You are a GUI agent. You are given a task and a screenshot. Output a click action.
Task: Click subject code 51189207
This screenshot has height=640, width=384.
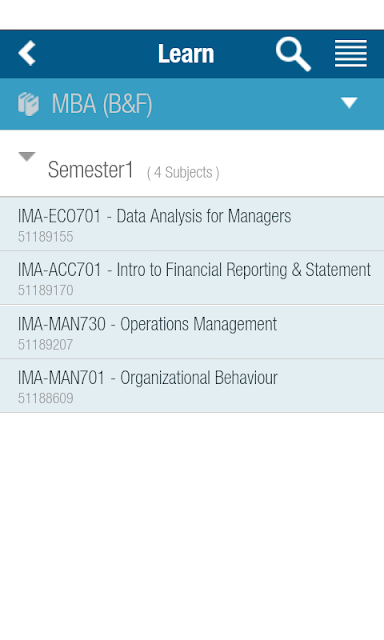[45, 345]
